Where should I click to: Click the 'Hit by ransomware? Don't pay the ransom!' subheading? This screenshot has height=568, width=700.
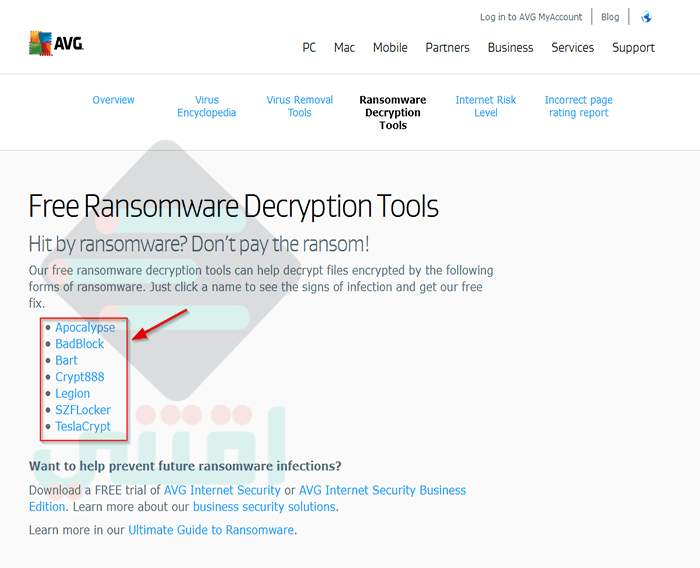tap(199, 244)
